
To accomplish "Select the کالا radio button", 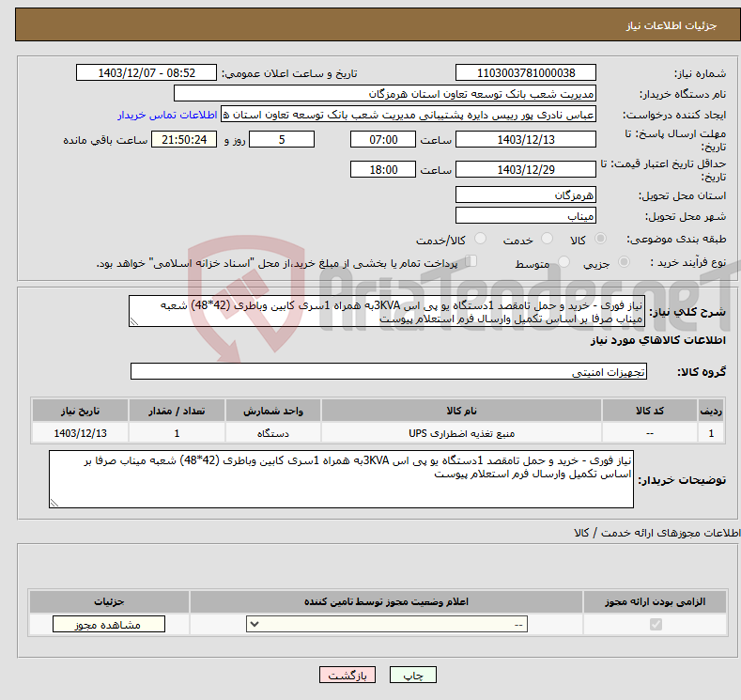I will (x=600, y=239).
